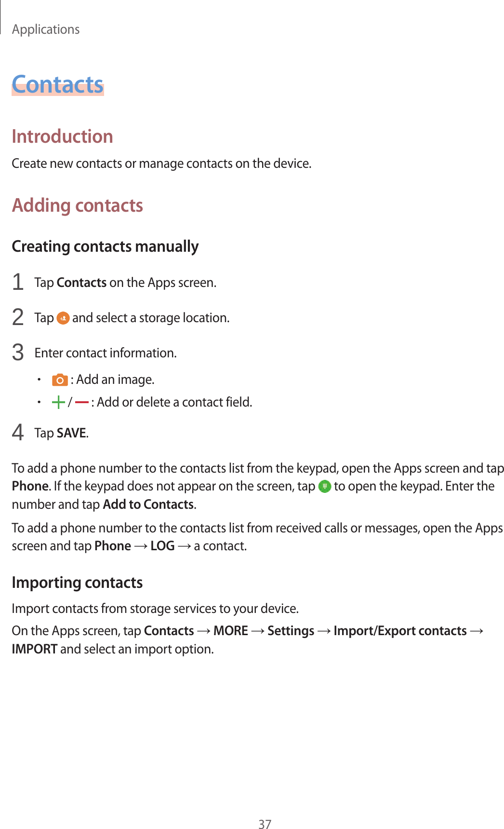Click the Importing contacts subheading
504x829 pixels.
[x=77, y=583]
